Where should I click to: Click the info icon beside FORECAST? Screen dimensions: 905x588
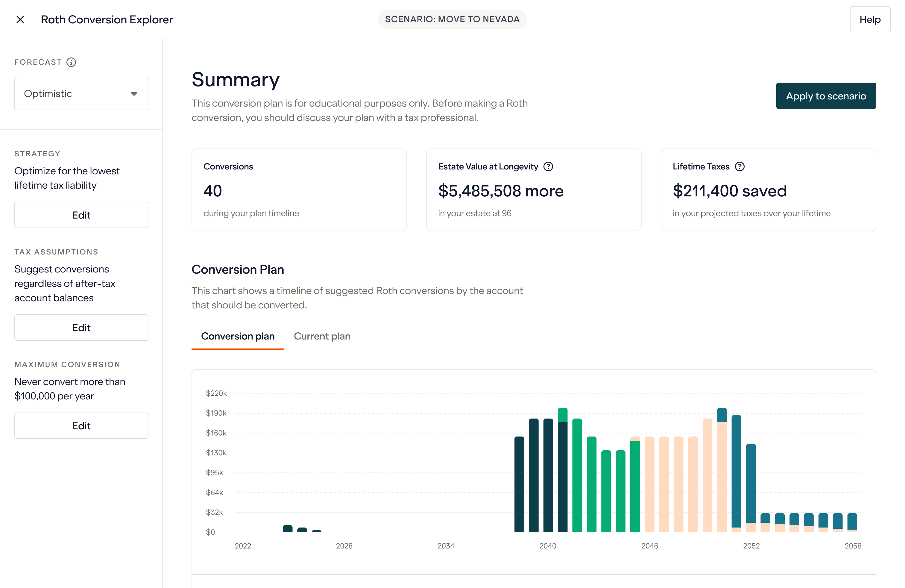(71, 62)
